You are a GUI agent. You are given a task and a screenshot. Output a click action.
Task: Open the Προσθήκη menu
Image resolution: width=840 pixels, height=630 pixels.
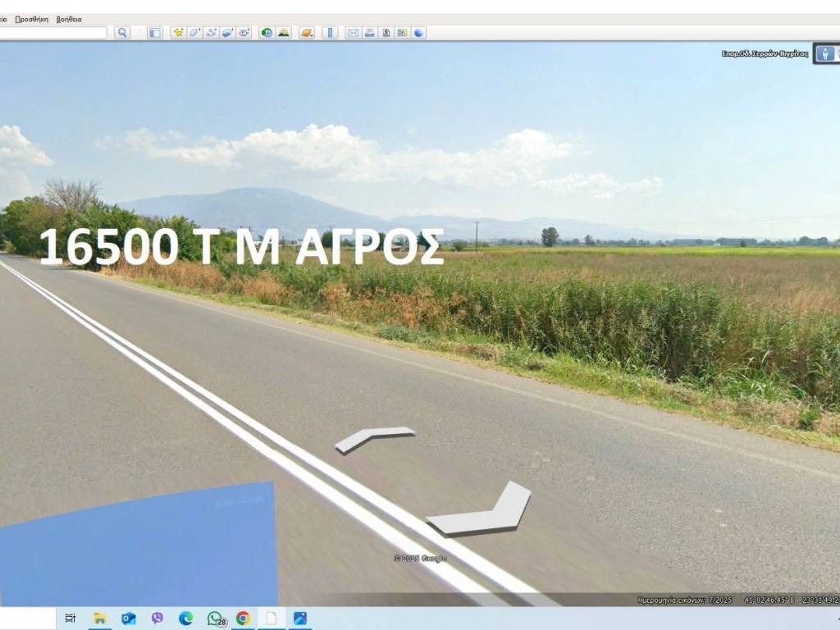pyautogui.click(x=31, y=19)
